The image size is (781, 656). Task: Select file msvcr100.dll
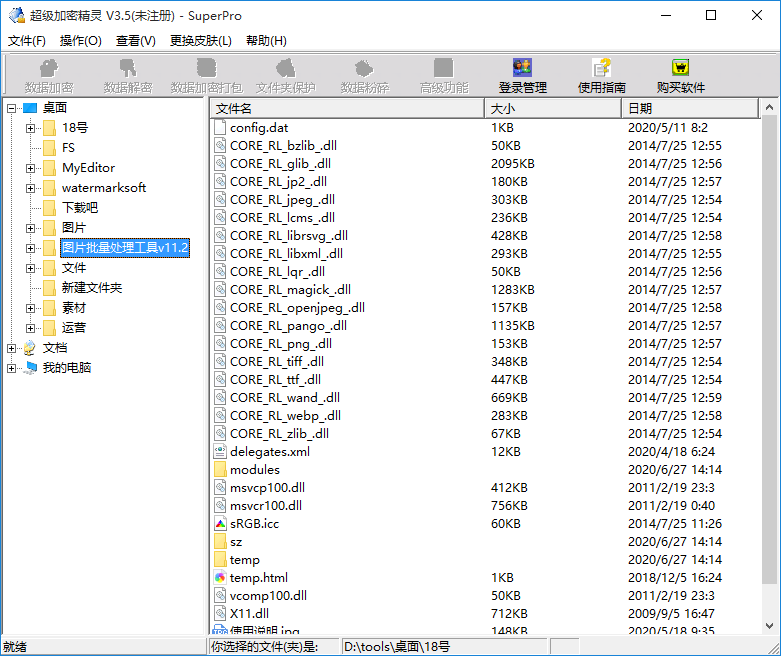click(x=266, y=506)
